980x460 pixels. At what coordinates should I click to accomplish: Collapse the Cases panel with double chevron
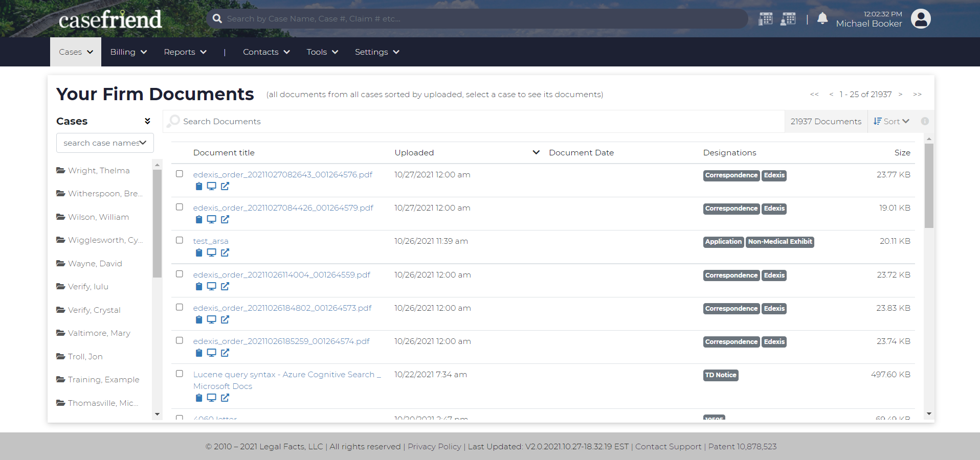[x=147, y=121]
